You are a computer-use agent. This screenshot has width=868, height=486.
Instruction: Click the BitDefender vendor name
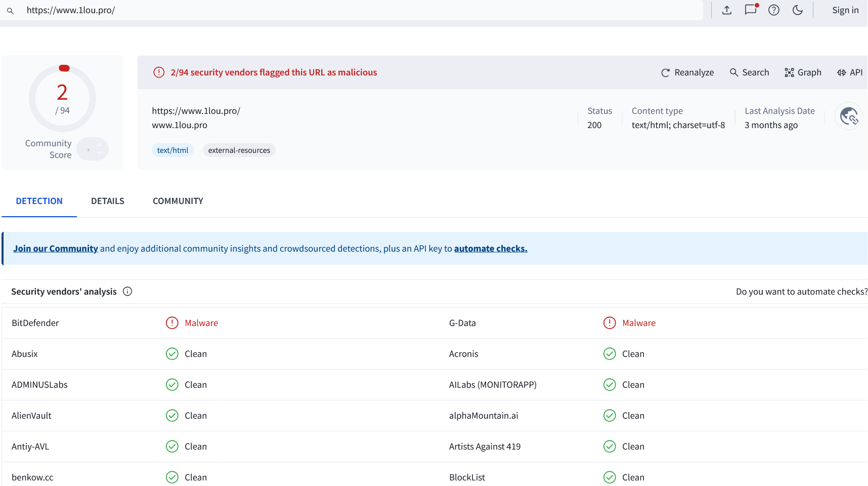tap(35, 323)
